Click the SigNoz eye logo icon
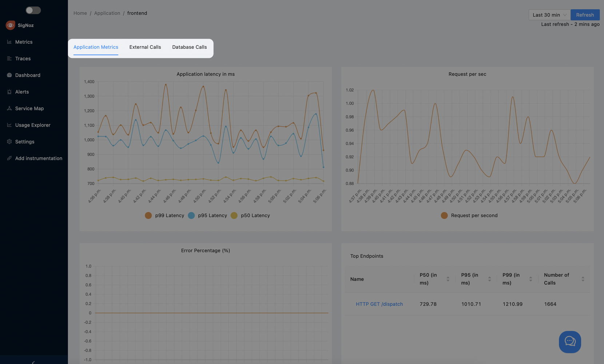The image size is (604, 364). (x=10, y=25)
